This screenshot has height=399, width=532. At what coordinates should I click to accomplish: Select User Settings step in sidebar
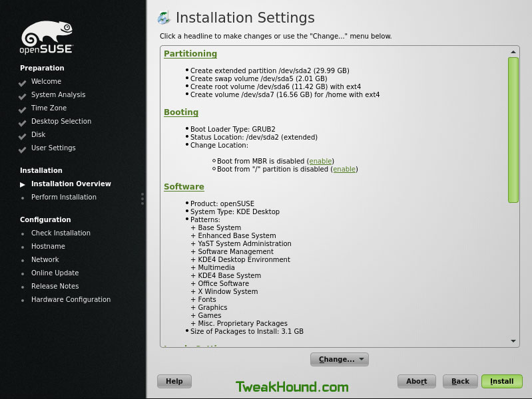(54, 148)
